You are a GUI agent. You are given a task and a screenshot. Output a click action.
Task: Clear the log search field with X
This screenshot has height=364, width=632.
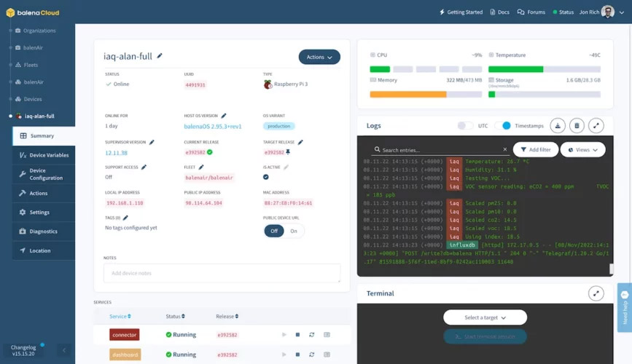click(x=504, y=149)
